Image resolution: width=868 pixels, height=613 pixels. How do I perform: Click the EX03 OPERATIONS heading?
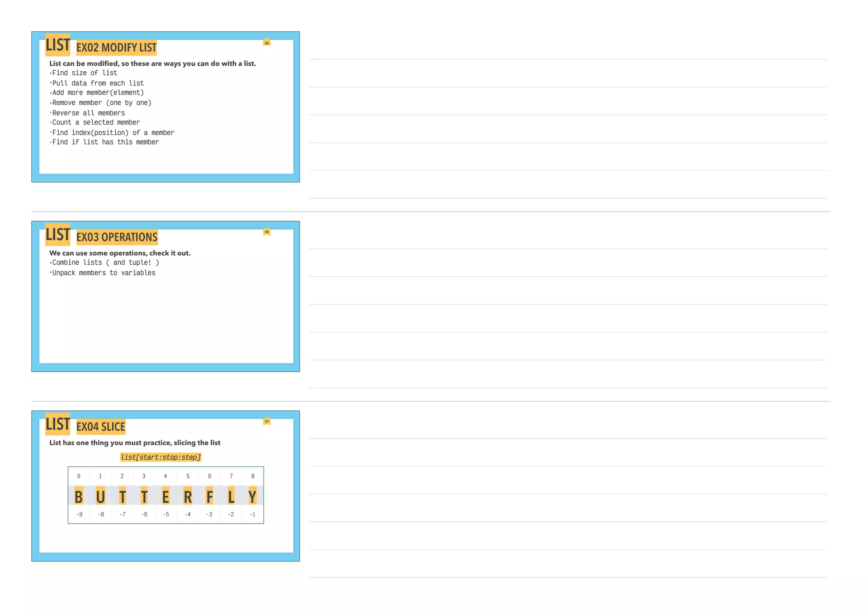point(117,237)
